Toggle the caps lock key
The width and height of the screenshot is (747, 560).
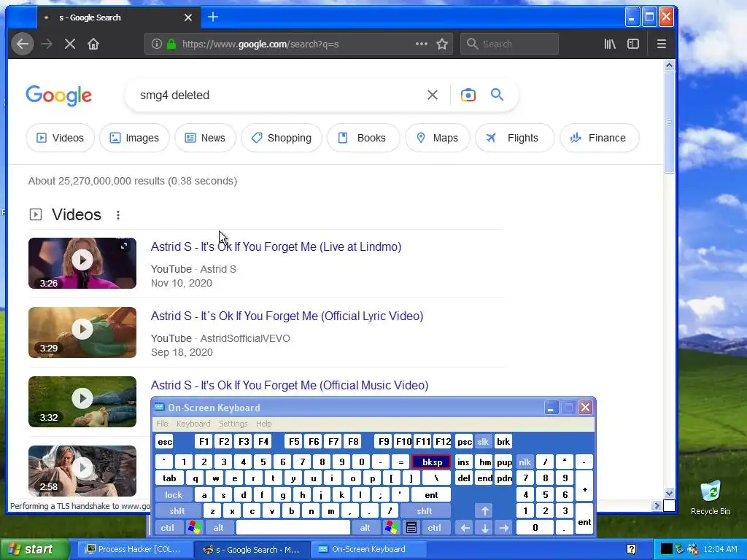tap(174, 495)
